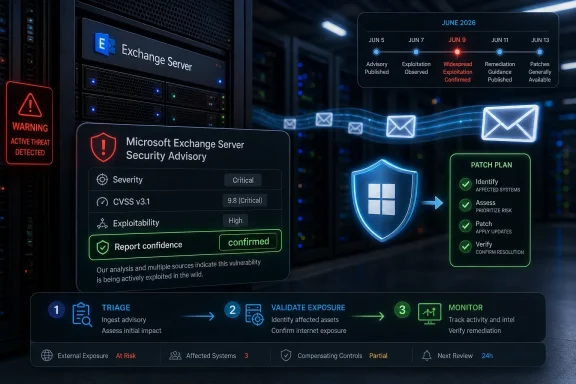
Task: Click the WARNING ACTIVE THREAT DETECTED sign
Action: (30, 123)
